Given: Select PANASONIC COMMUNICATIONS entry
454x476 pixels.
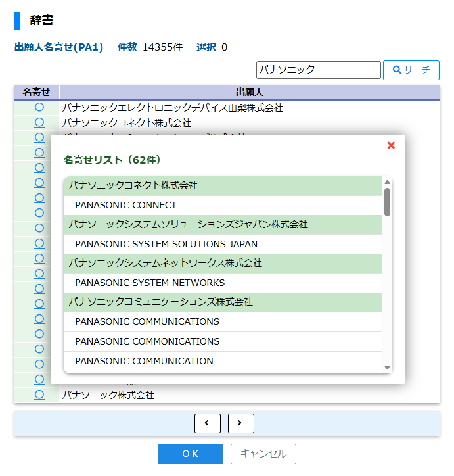Looking at the screenshot, I should [x=223, y=321].
